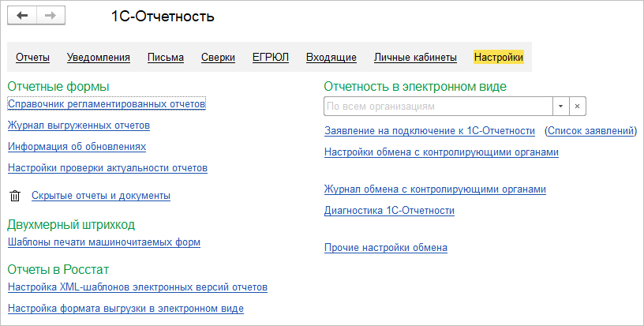Focus the 'По всем организациям' input field
Image resolution: width=644 pixels, height=326 pixels.
(438, 107)
